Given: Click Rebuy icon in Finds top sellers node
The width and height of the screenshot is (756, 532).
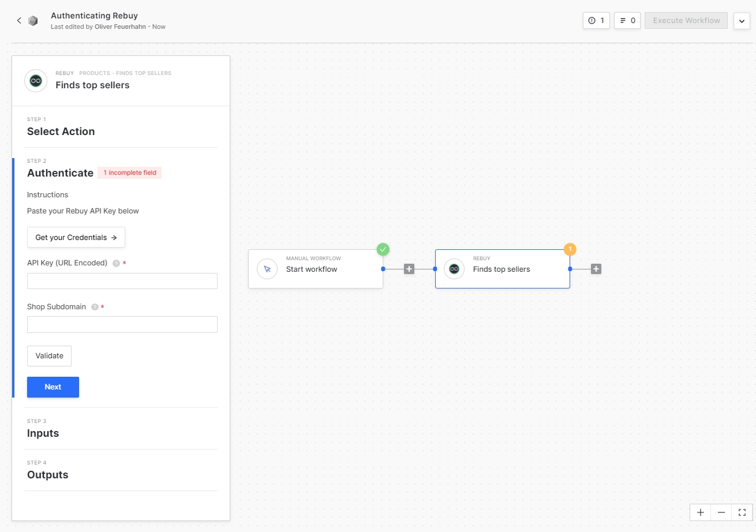Looking at the screenshot, I should point(454,269).
